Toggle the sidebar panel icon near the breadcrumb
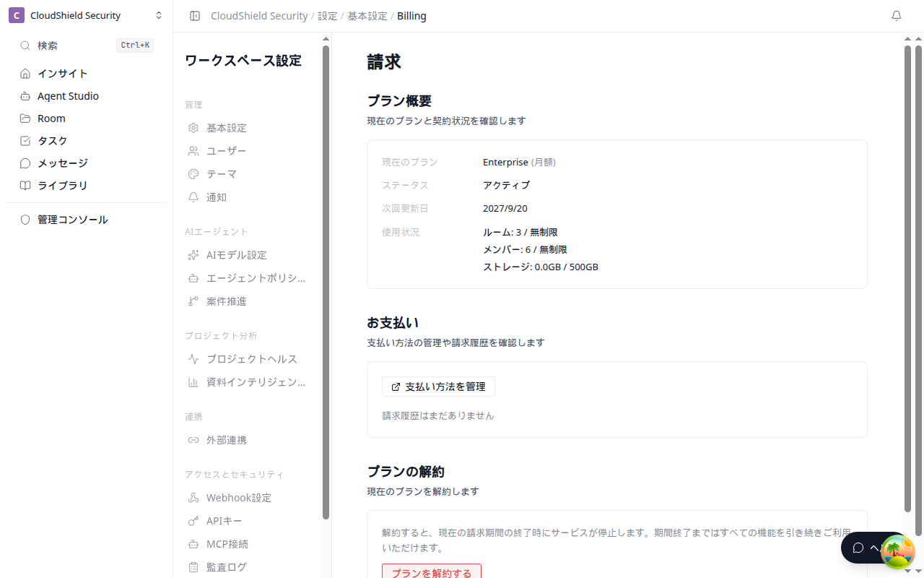This screenshot has width=924, height=578. (x=195, y=16)
